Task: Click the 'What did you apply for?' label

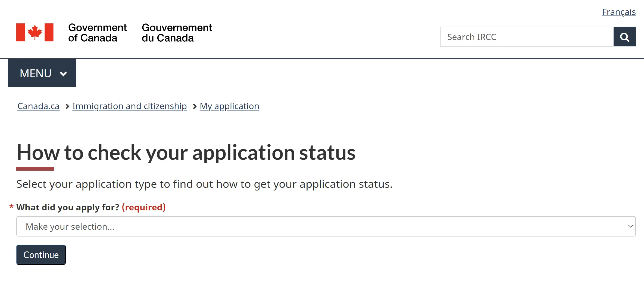Action: [x=68, y=207]
